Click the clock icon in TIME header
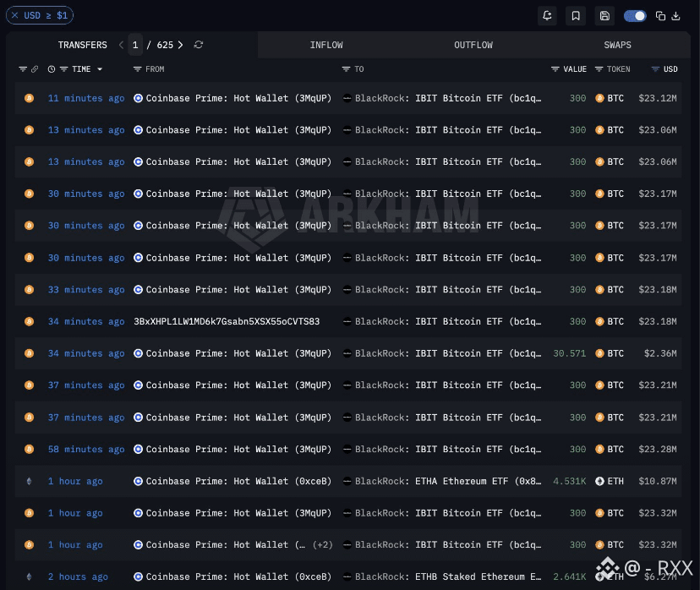700x590 pixels. 52,69
